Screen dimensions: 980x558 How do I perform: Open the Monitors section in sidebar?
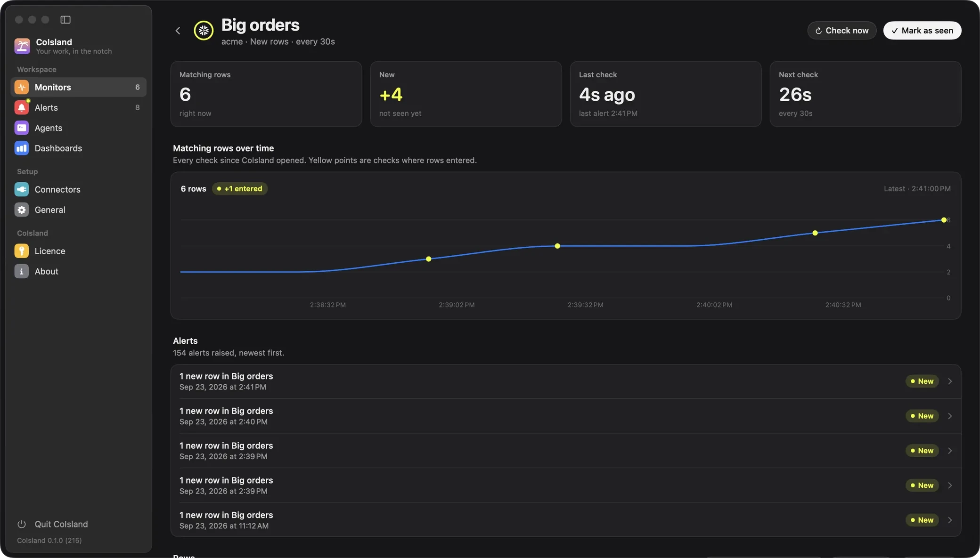coord(78,87)
